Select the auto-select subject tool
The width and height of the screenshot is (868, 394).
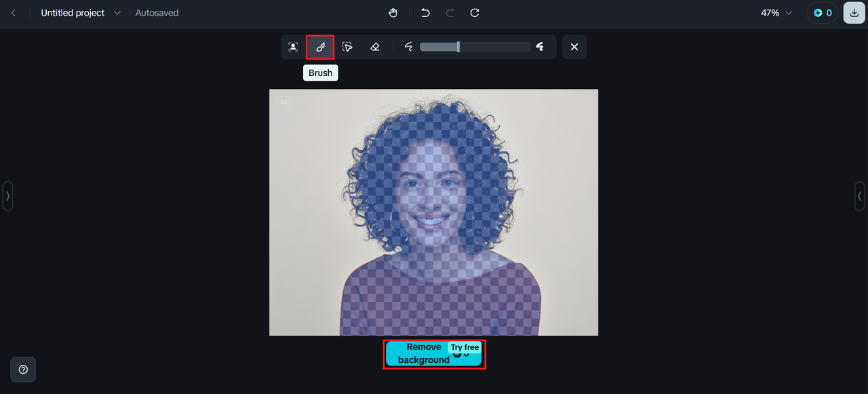click(x=293, y=47)
